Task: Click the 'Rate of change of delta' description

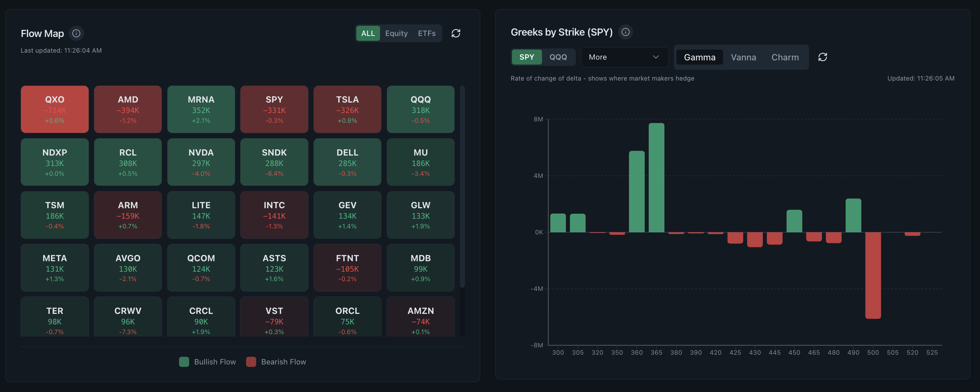Action: click(602, 78)
